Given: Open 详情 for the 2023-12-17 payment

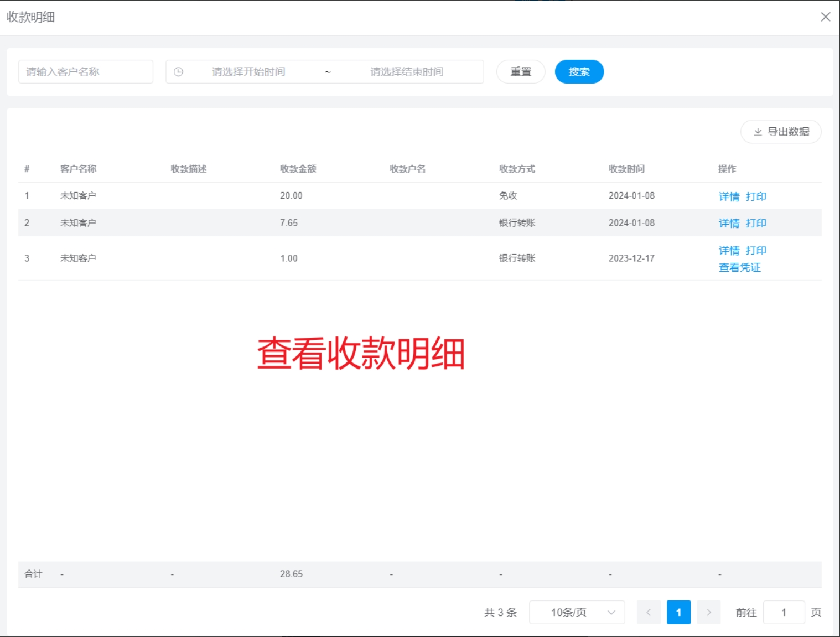Looking at the screenshot, I should point(729,251).
